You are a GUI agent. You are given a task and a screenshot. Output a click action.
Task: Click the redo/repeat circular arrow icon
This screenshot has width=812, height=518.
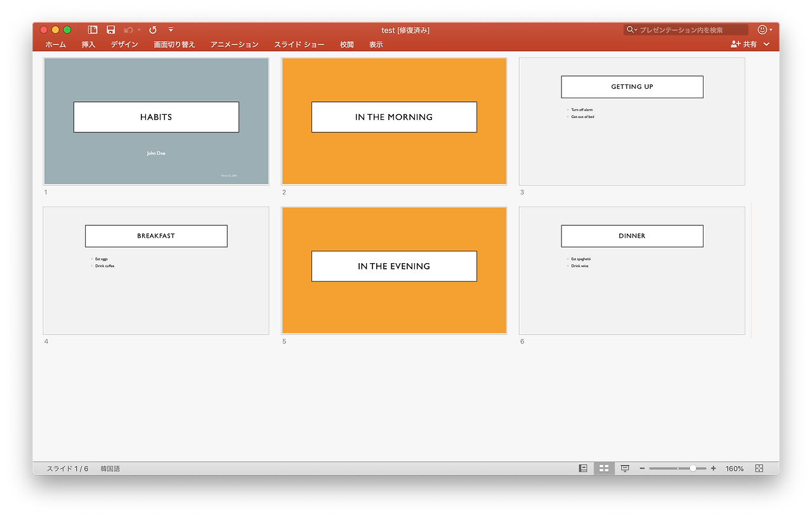click(153, 30)
